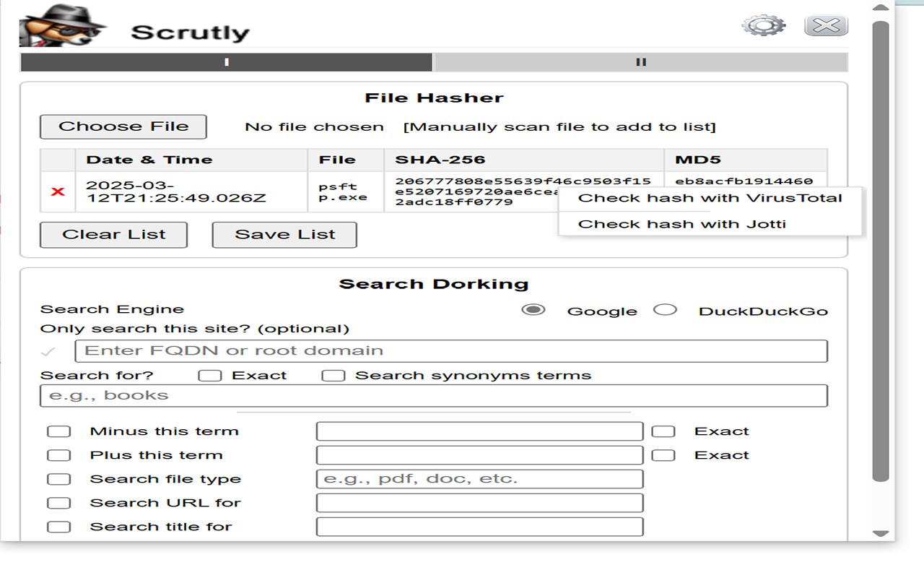Remove the psftp.exe entry with the red X
The image size is (924, 578).
tap(58, 191)
